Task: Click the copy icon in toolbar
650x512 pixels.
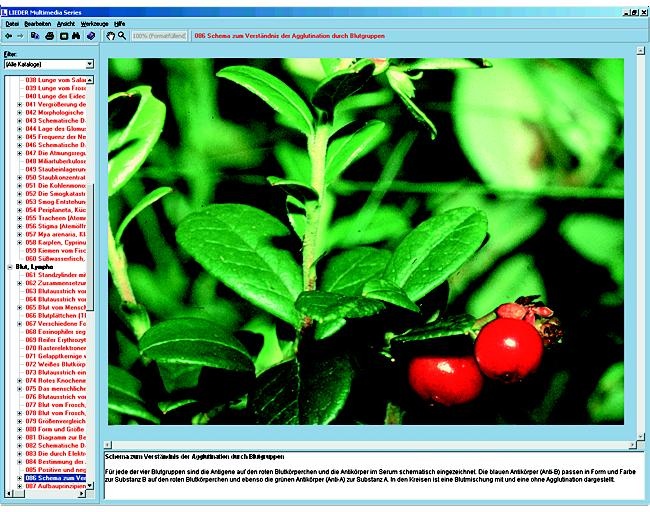Action: 35,35
